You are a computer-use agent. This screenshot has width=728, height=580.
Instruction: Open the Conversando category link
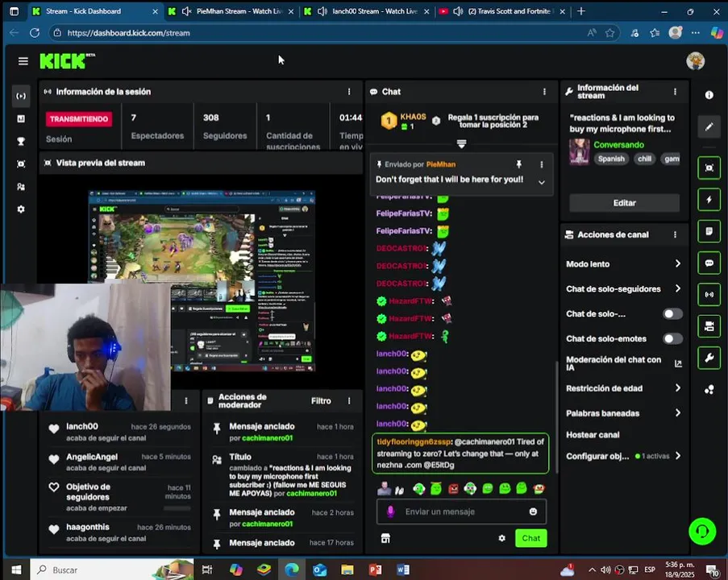[618, 145]
